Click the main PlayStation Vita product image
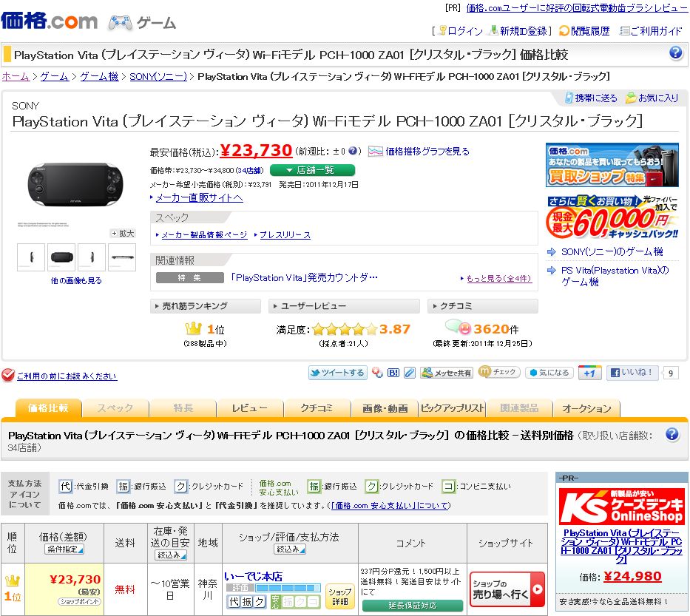The image size is (690, 616). coord(75,185)
